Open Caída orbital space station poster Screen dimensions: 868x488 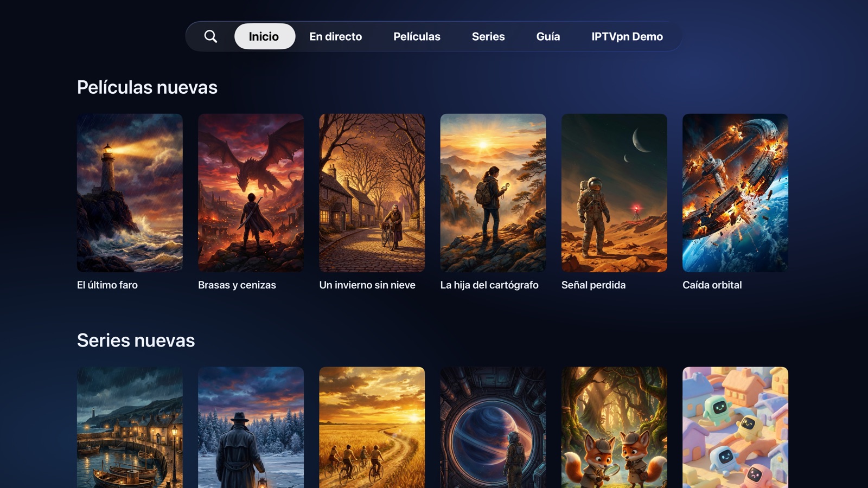point(735,193)
